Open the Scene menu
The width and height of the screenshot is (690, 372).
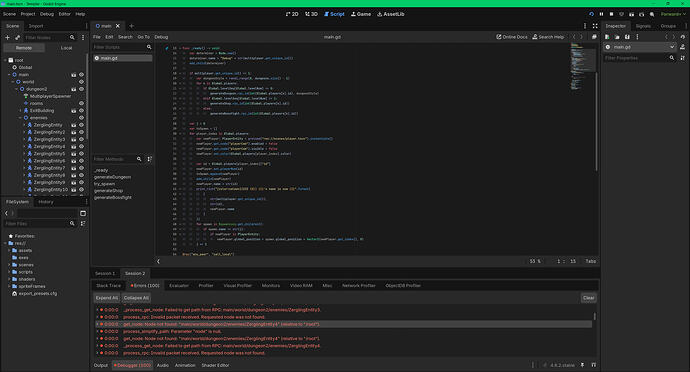point(9,14)
